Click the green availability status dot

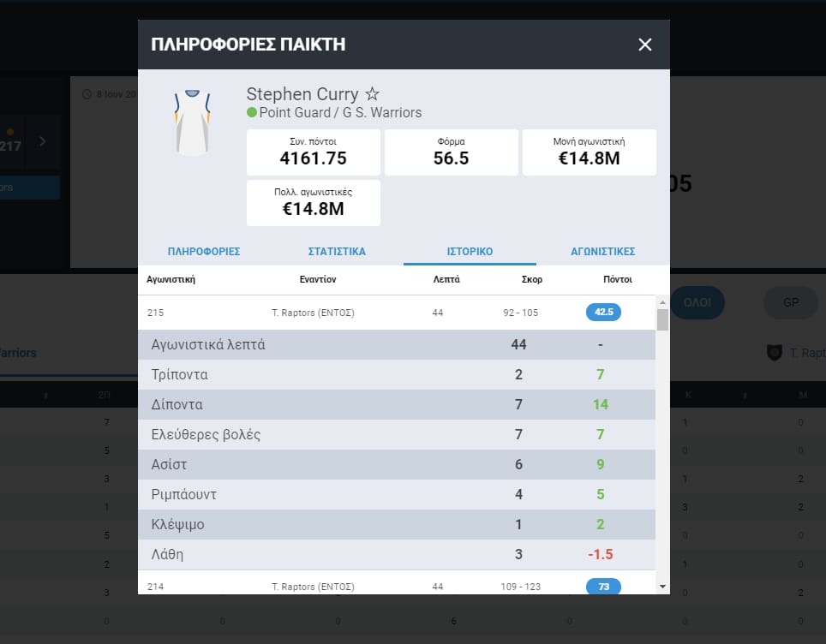[x=252, y=112]
